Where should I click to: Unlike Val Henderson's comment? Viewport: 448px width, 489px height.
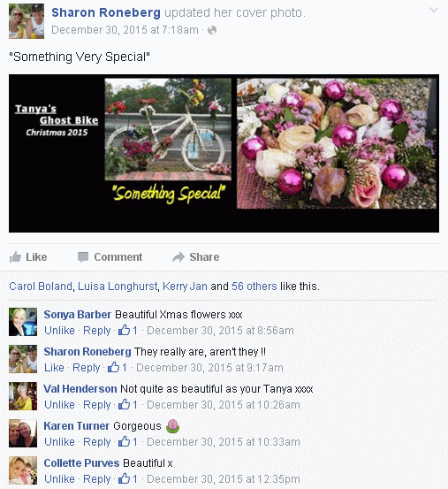click(x=59, y=404)
